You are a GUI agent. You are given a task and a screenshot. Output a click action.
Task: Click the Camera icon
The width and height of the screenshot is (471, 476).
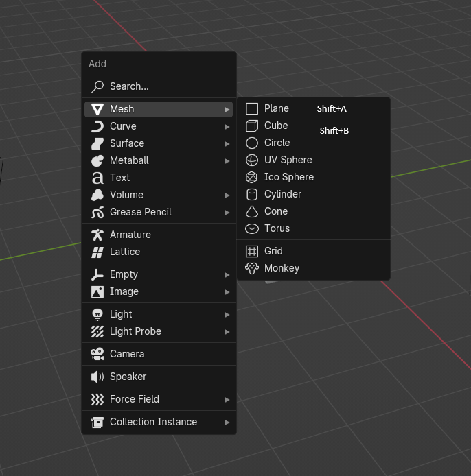pos(97,355)
